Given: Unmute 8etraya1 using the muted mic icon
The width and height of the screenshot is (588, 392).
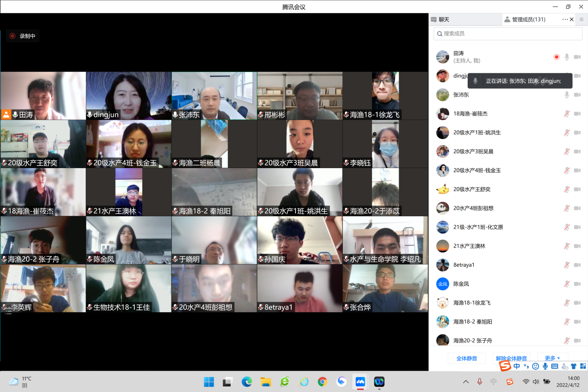Looking at the screenshot, I should (567, 265).
